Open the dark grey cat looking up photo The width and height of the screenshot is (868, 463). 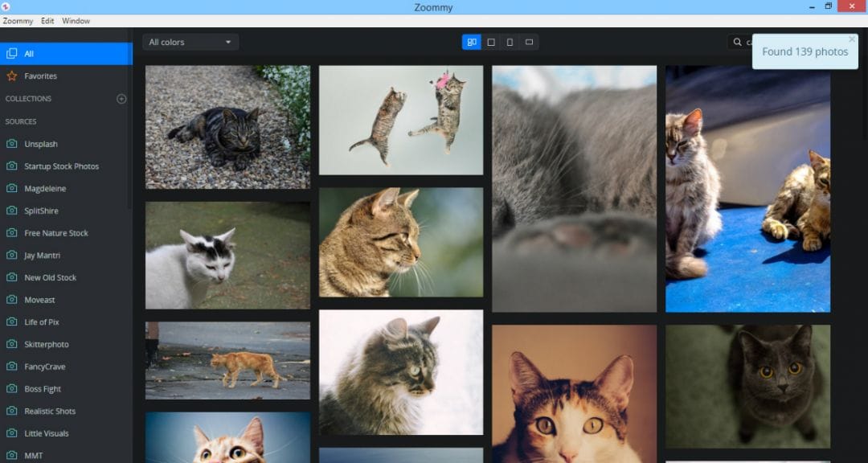(x=747, y=387)
